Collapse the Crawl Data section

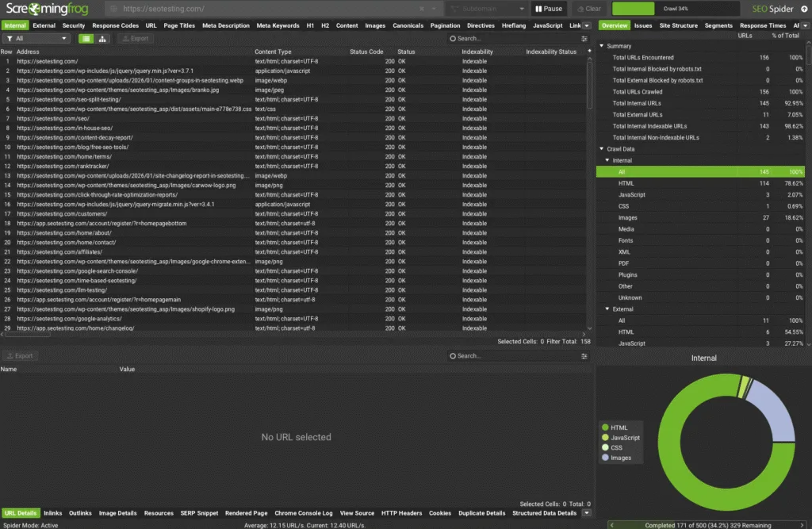[600, 149]
